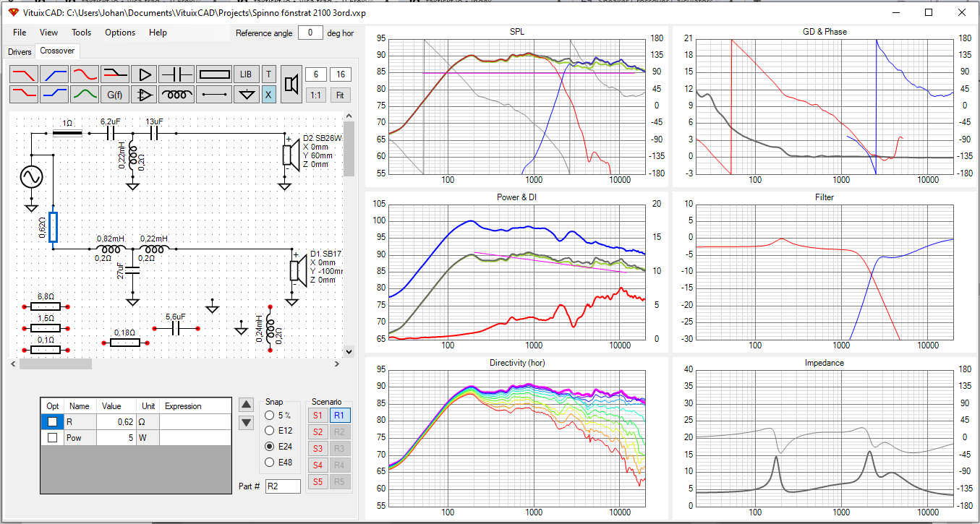This screenshot has width=980, height=524.
Task: Choose the E48 snap series
Action: [x=270, y=462]
